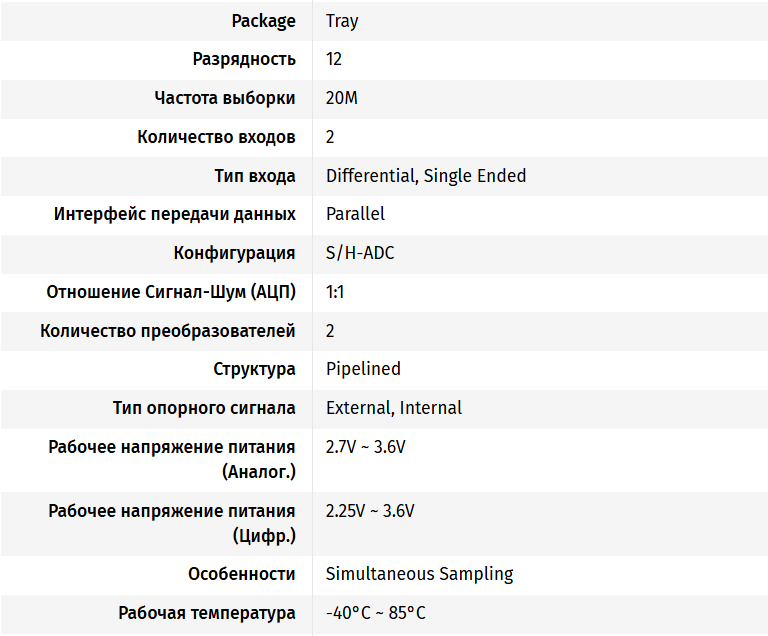Click the "2.25V ~ 3.6V" digital voltage value

coord(370,511)
